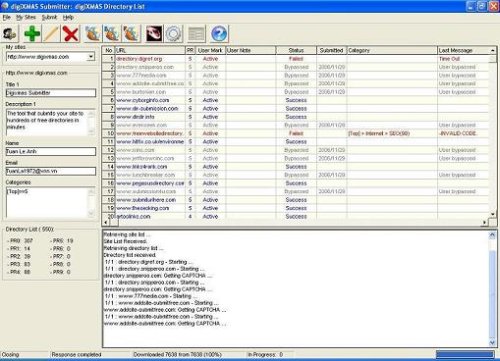Viewport: 500px width, 361px height.
Task: Click the Directory List (550) label
Action: point(30,229)
